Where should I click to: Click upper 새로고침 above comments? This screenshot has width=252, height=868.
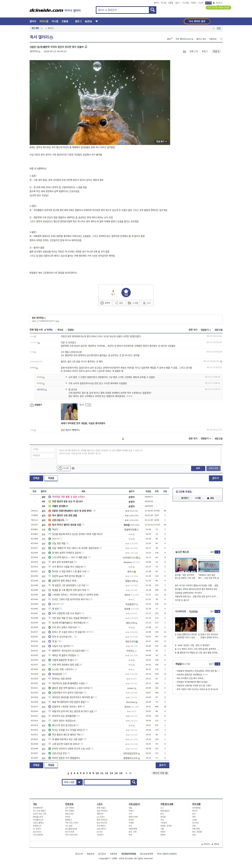tap(218, 330)
